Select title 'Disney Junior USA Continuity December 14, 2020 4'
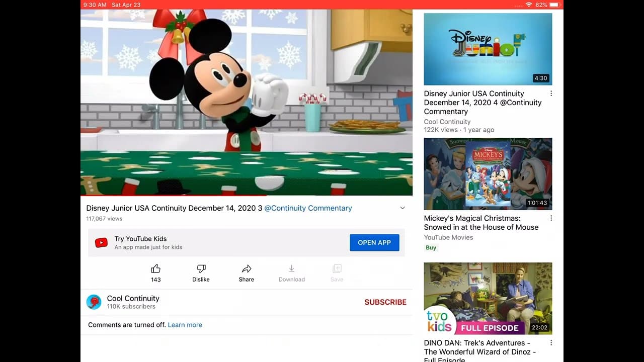The image size is (644, 362). pos(483,103)
